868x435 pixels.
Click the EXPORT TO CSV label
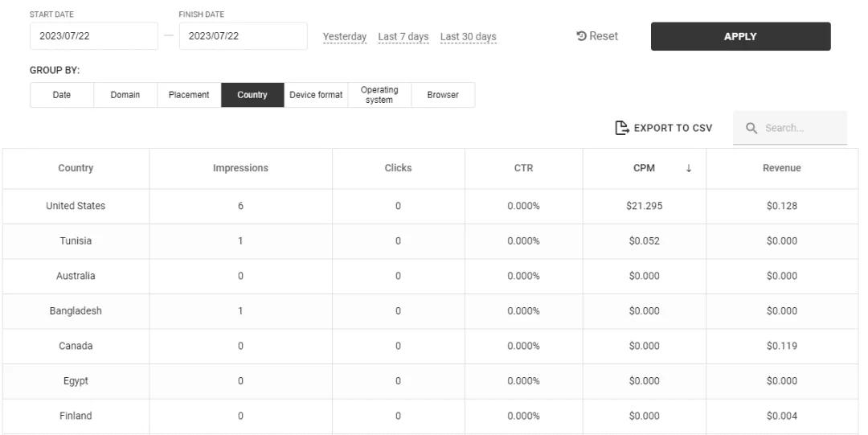point(674,128)
